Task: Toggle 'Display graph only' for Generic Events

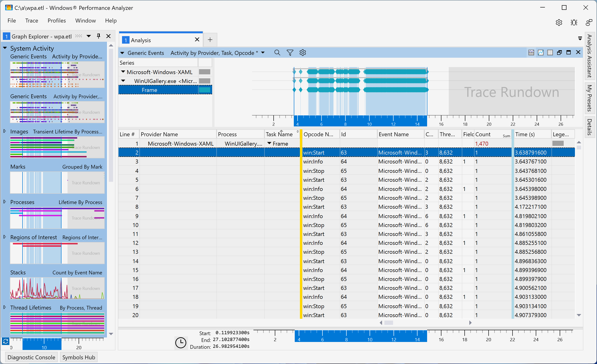Action: point(541,52)
